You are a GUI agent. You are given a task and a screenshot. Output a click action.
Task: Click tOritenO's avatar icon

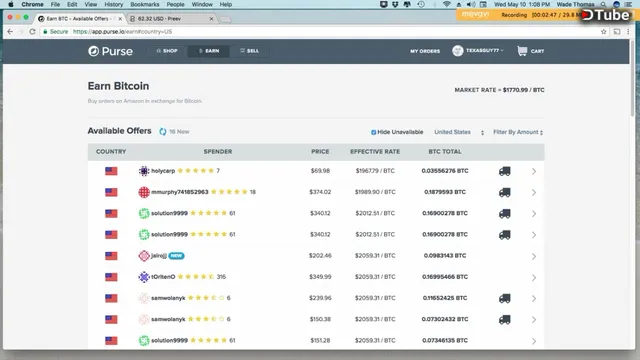pos(144,277)
